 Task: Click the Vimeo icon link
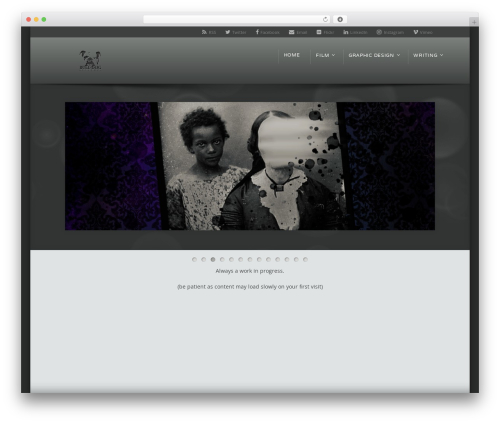(416, 32)
